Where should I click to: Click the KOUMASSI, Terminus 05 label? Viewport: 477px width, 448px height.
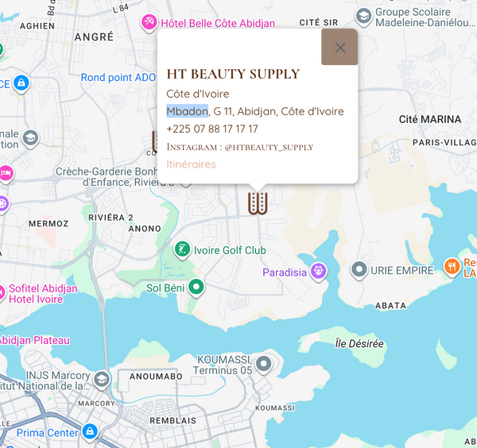(x=223, y=365)
